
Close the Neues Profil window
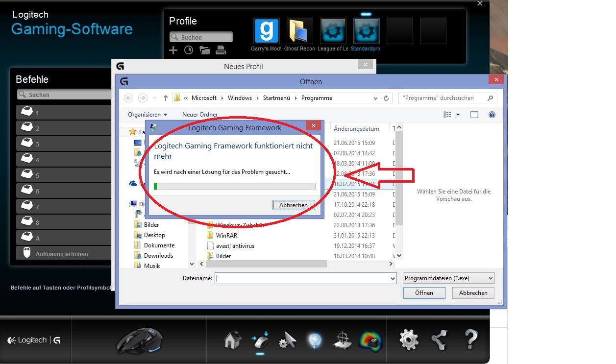pyautogui.click(x=365, y=65)
